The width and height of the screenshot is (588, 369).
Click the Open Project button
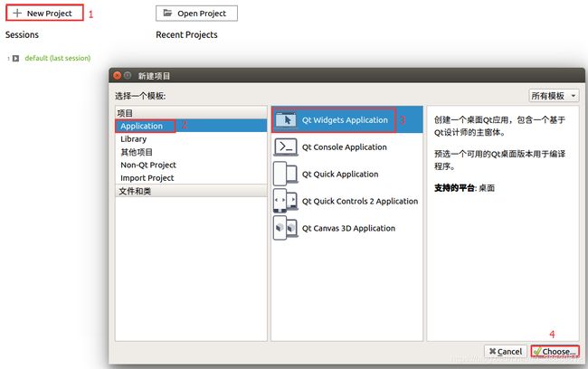(x=196, y=14)
